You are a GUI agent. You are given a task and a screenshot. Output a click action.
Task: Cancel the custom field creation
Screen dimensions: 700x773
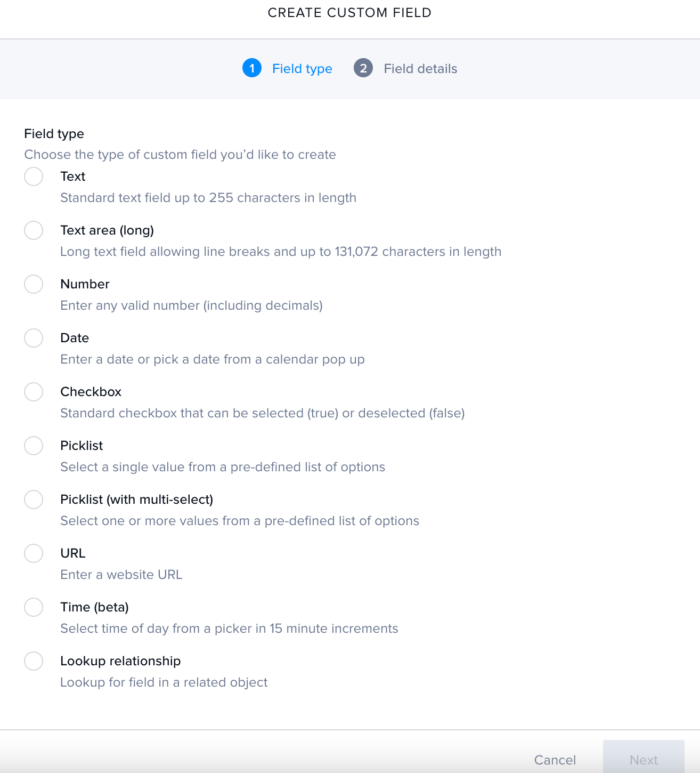(555, 760)
